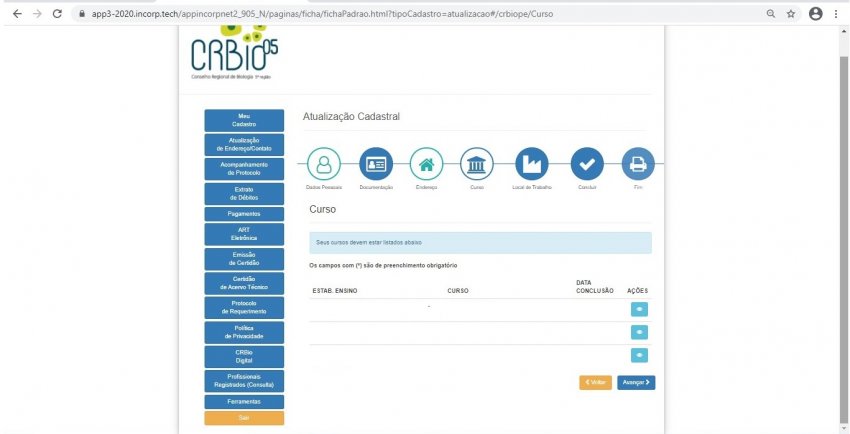Image resolution: width=850 pixels, height=434 pixels.
Task: Open Certidão de Acervo Técnico item
Action: [244, 283]
